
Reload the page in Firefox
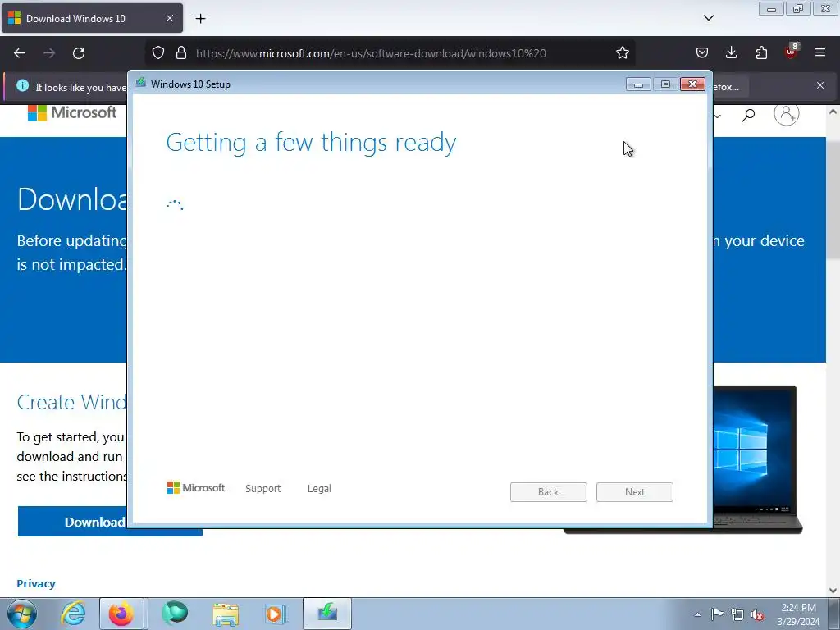point(79,53)
